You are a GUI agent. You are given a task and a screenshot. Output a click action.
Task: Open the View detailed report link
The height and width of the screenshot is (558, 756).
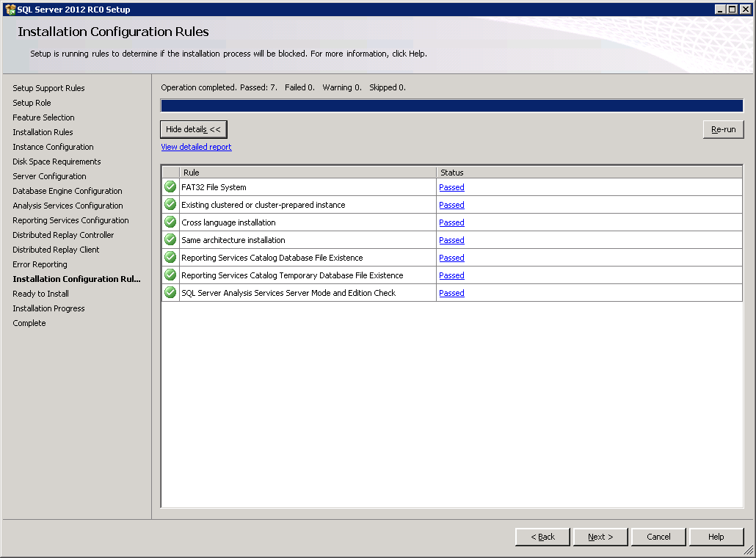click(x=196, y=147)
